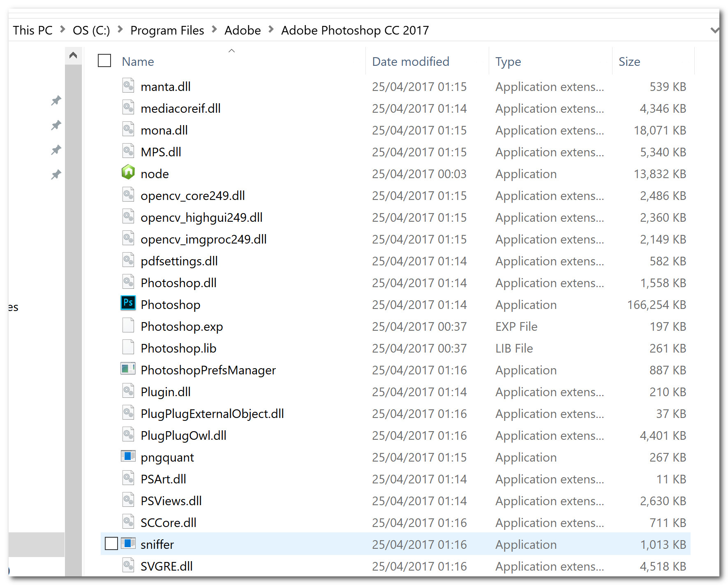Click the 13,832 KB size value
728x585 pixels.
(660, 174)
